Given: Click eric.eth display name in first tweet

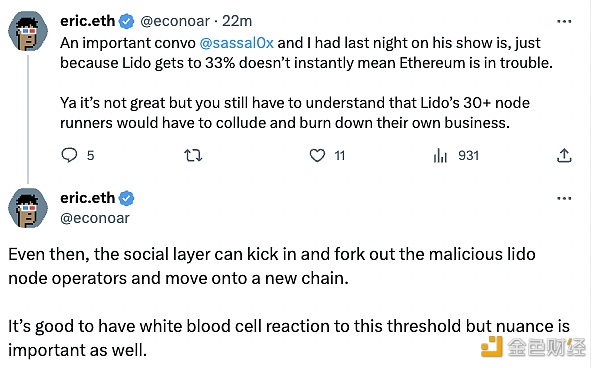Looking at the screenshot, I should click(88, 21).
